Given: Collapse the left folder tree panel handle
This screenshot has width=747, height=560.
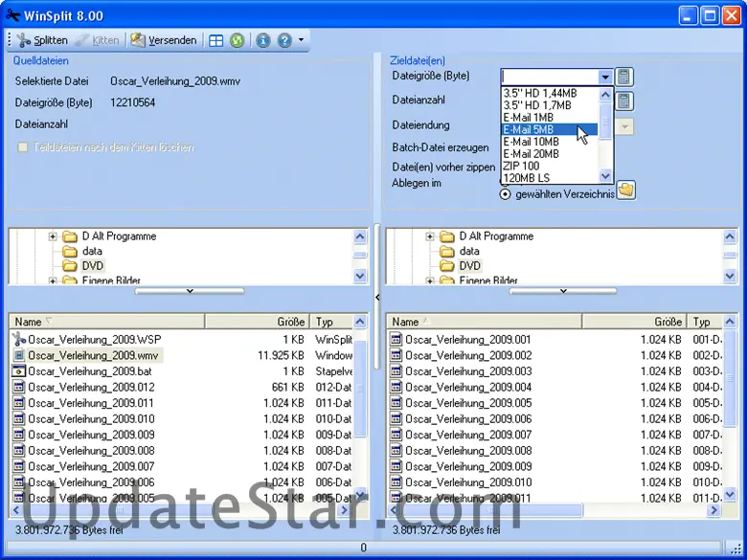Looking at the screenshot, I should 190,291.
